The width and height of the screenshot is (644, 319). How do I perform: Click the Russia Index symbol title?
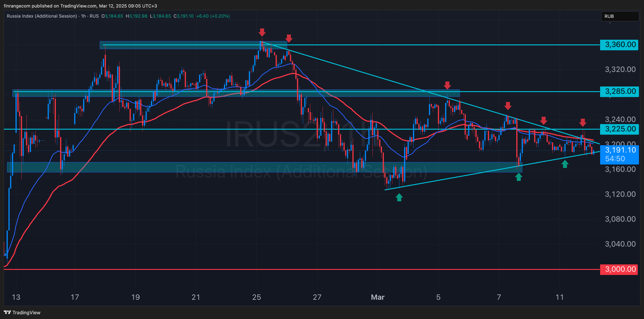[x=42, y=16]
